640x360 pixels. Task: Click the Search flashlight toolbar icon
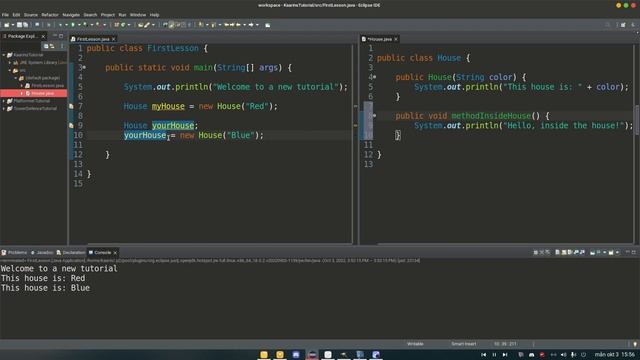(x=147, y=25)
